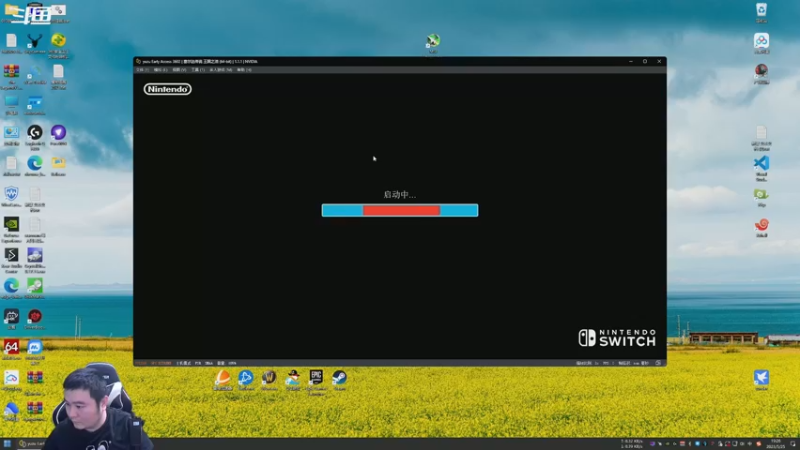Open the orange sphere app shortcut

click(222, 380)
